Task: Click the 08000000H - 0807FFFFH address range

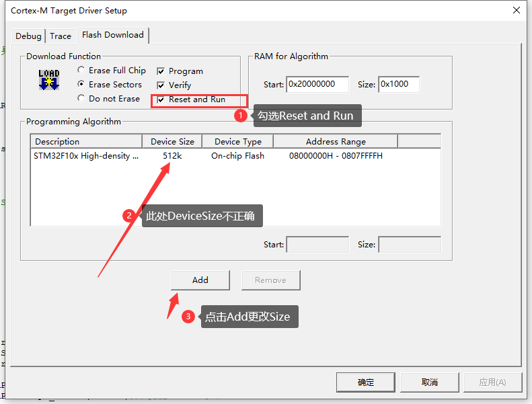Action: [336, 156]
